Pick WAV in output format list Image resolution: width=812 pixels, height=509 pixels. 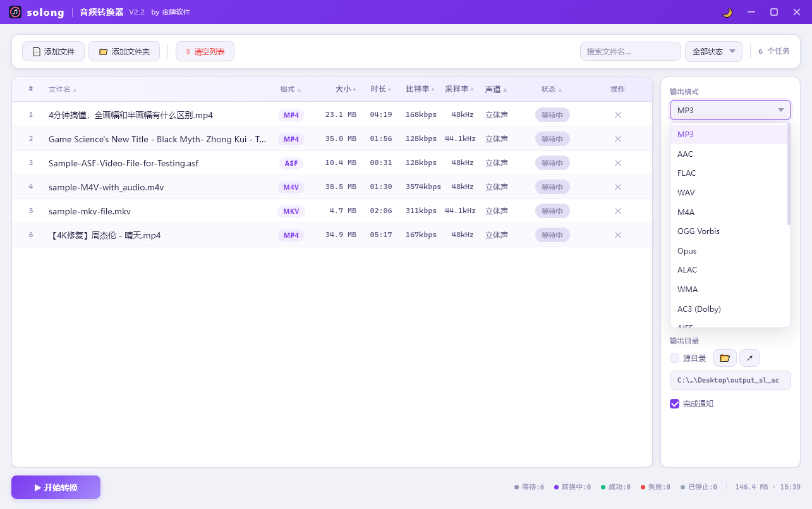[x=686, y=193]
